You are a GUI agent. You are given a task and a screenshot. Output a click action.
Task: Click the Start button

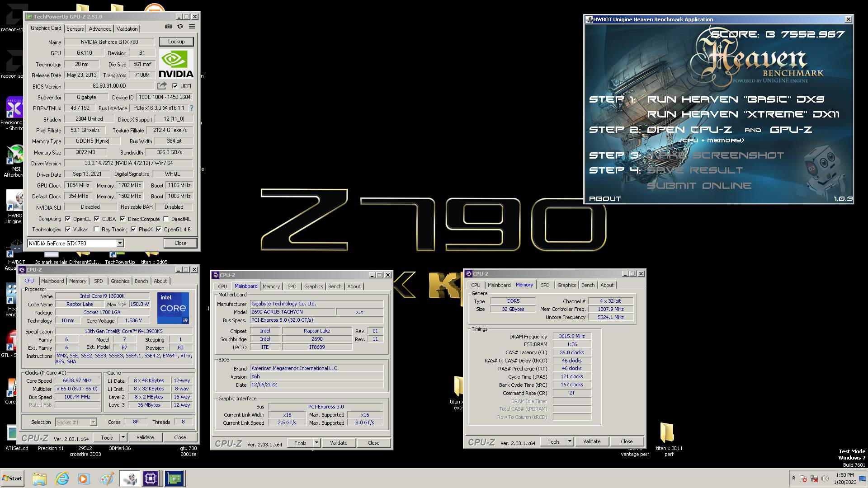tap(13, 479)
